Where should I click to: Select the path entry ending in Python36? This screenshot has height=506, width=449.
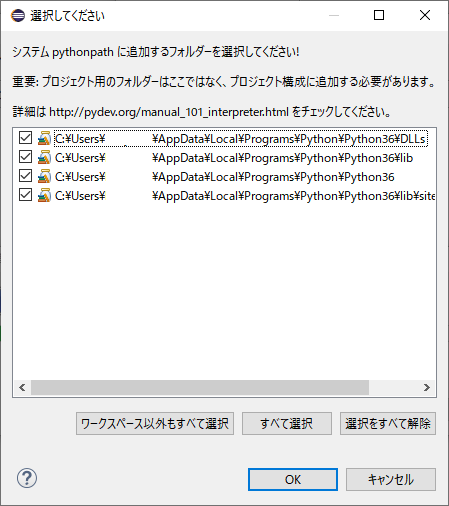tap(225, 177)
